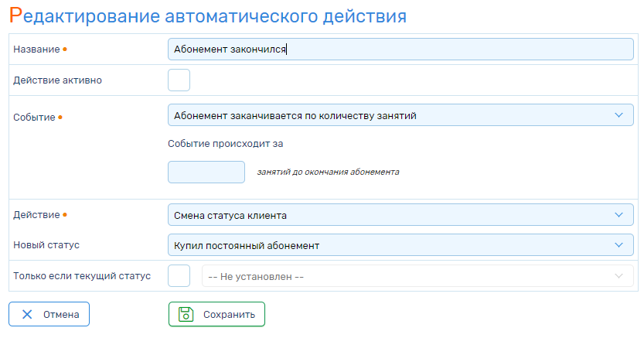Cancel editing with the Отмена button
Image resolution: width=644 pixels, height=338 pixels.
pos(49,314)
